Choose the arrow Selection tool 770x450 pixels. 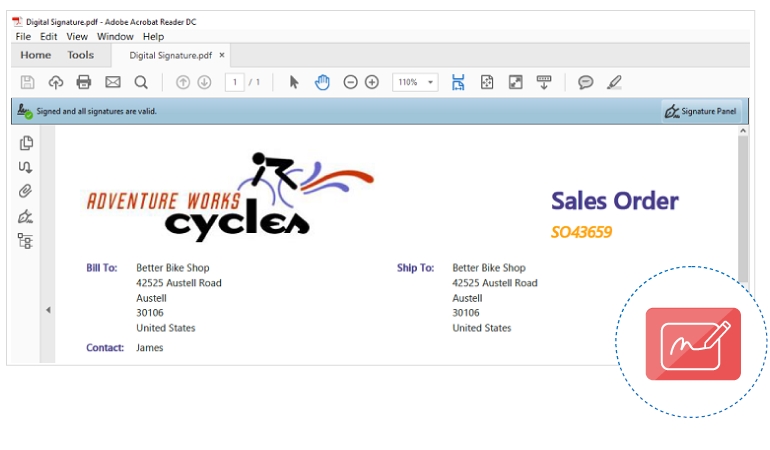coord(294,82)
